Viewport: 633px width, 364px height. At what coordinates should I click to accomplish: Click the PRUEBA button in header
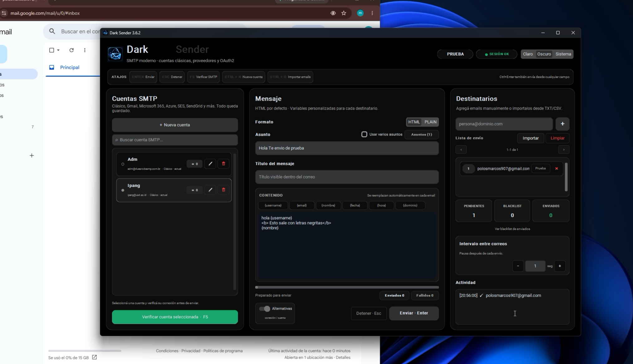[x=455, y=54]
